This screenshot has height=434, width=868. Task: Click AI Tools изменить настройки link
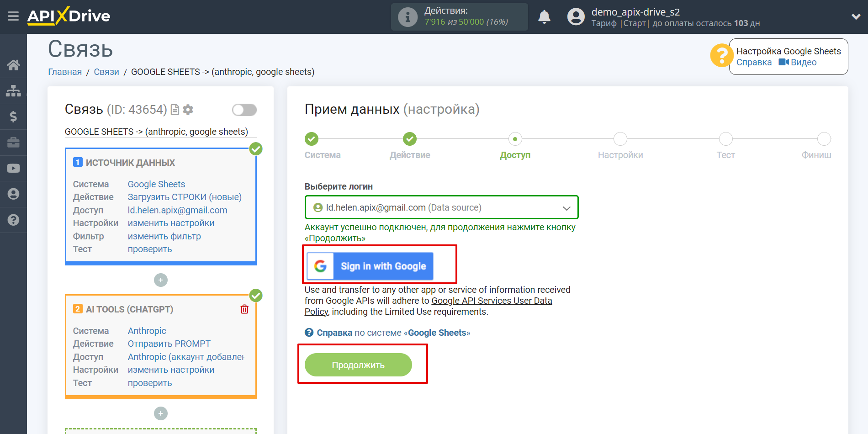click(x=171, y=370)
